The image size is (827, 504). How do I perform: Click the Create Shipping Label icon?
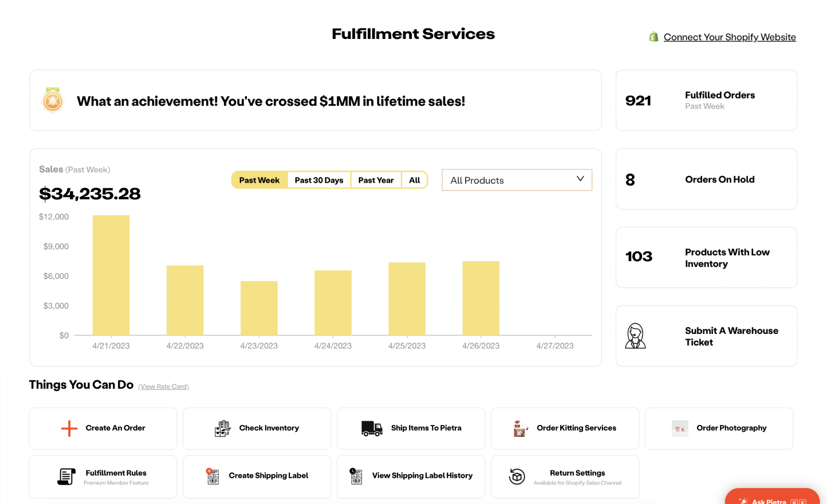click(213, 476)
